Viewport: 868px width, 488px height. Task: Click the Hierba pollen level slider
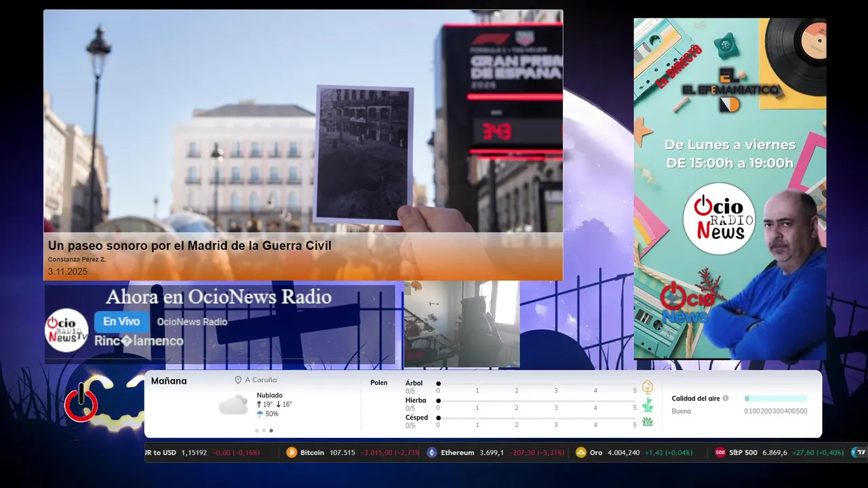[536, 401]
